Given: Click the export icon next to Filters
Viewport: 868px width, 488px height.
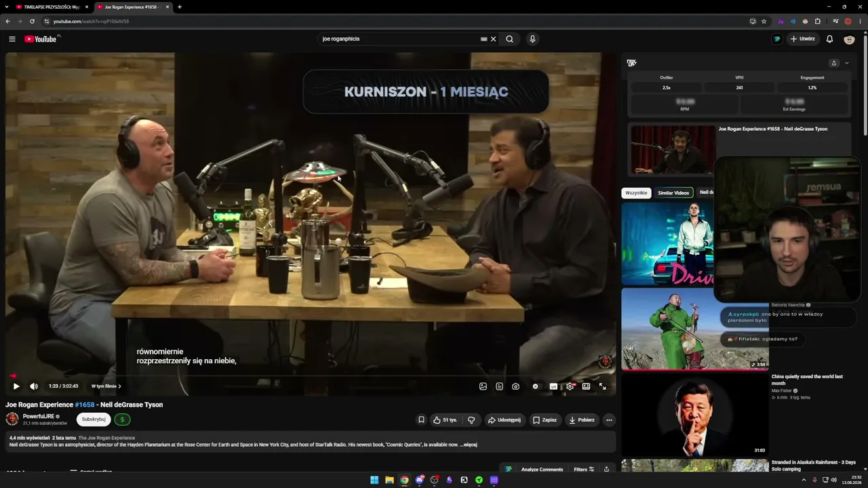Looking at the screenshot, I should [606, 469].
